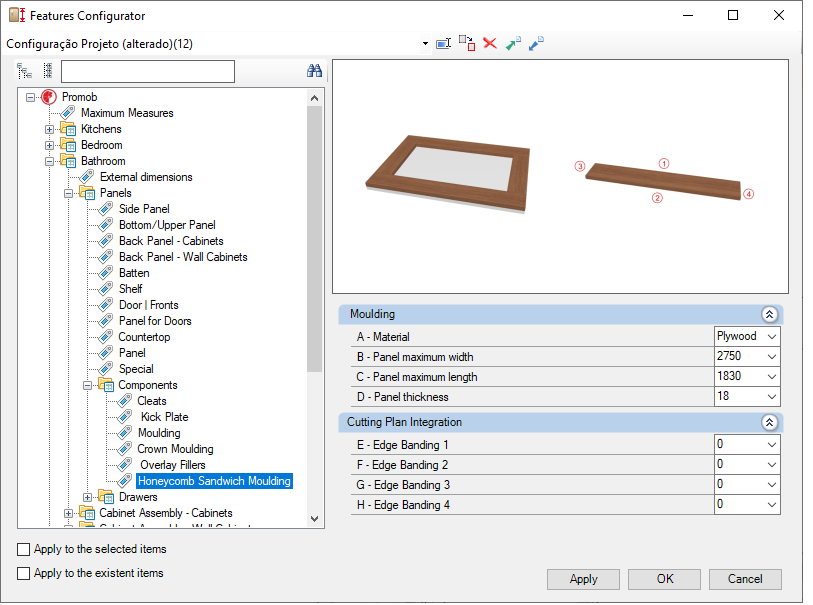Expand the Bedroom tree node
The height and width of the screenshot is (605, 813).
pos(49,145)
